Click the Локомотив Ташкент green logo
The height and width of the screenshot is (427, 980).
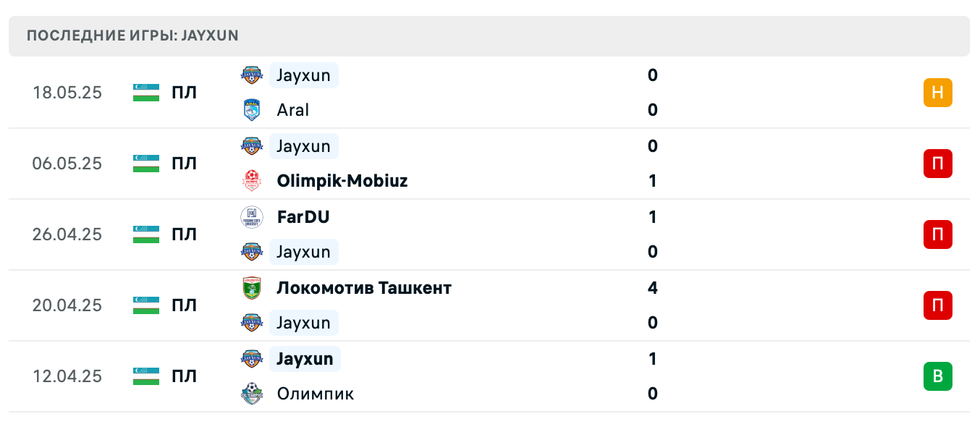click(251, 287)
